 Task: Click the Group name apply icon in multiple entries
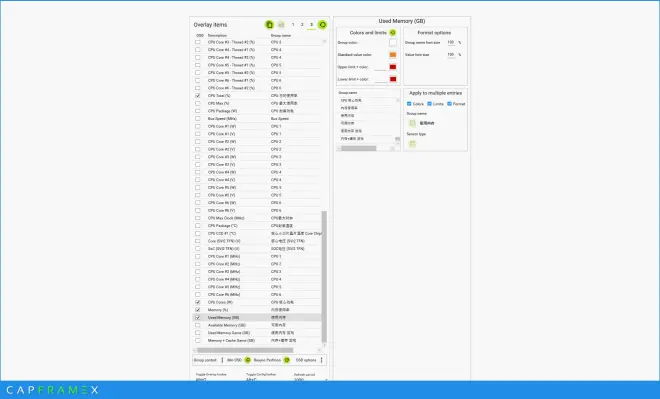click(x=412, y=123)
